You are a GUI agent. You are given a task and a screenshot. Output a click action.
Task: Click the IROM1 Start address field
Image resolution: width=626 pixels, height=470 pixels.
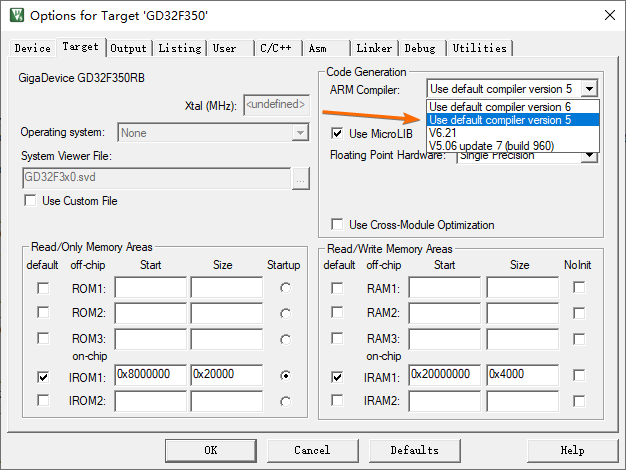(151, 375)
